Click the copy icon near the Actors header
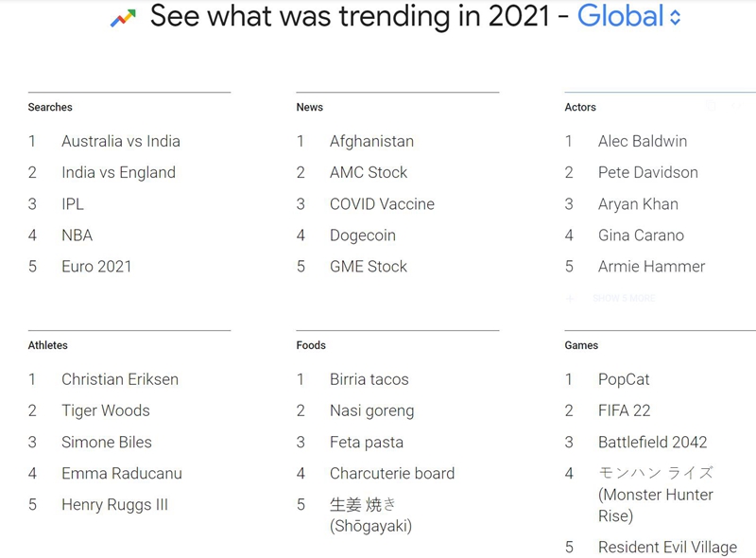 click(x=712, y=104)
